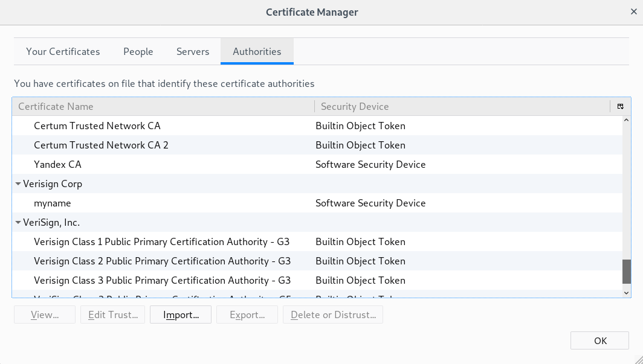This screenshot has height=364, width=643.
Task: Open the Servers tab
Action: pos(193,51)
